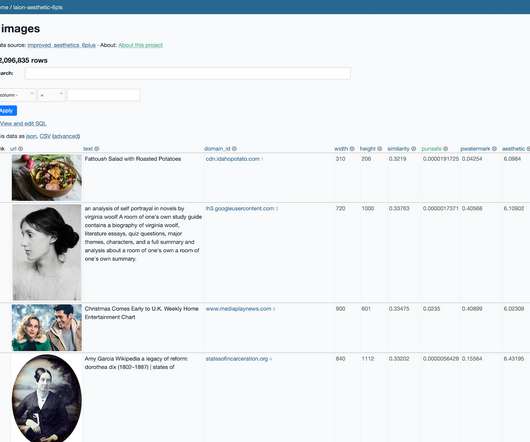This screenshot has width=530, height=442.
Task: Select the width value 720
Action: tap(340, 208)
